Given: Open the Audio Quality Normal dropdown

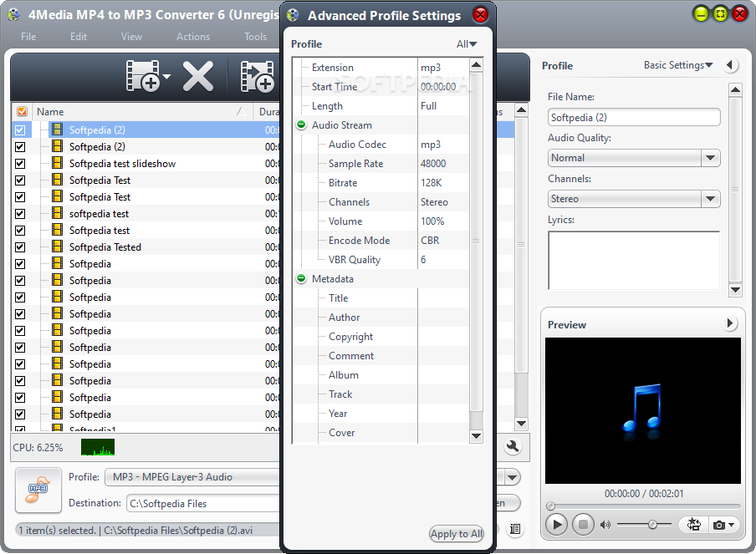Looking at the screenshot, I should (x=710, y=158).
